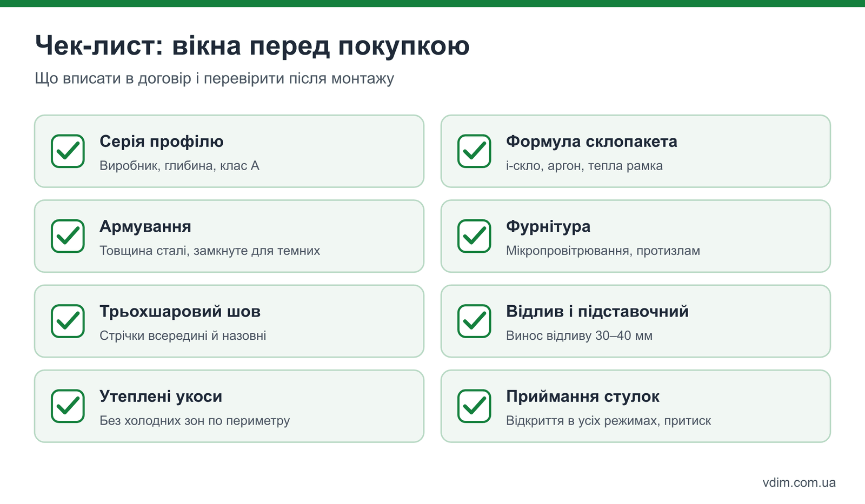Click the Приймання стулок title
Screen dimensions: 865x504
coord(583,397)
